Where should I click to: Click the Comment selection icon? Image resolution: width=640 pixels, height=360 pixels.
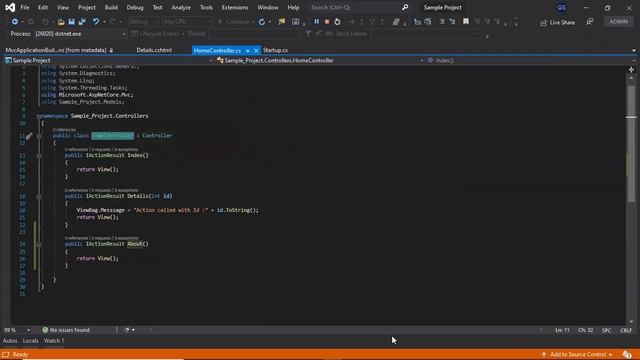pyautogui.click(x=396, y=22)
